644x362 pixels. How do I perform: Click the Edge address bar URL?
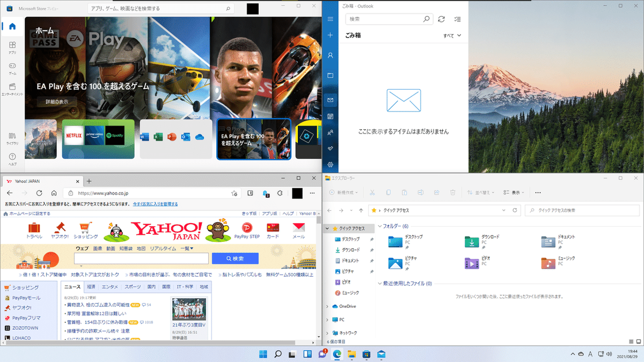click(x=103, y=193)
